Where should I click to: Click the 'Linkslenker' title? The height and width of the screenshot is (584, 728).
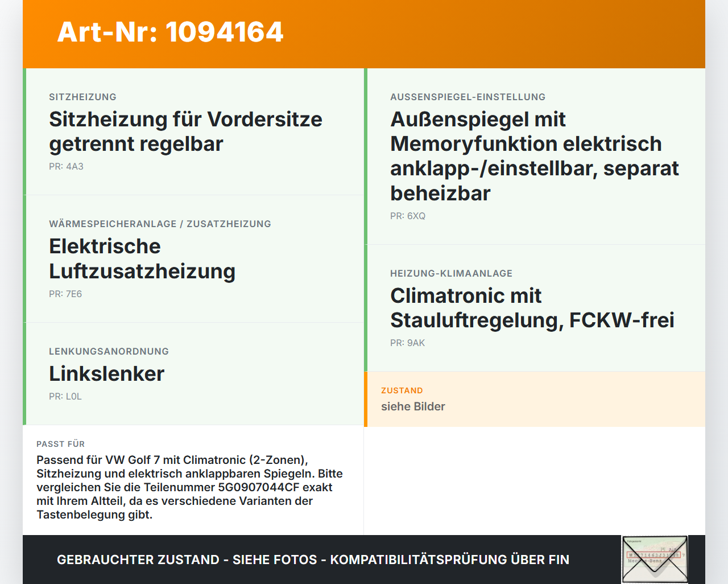pos(106,373)
